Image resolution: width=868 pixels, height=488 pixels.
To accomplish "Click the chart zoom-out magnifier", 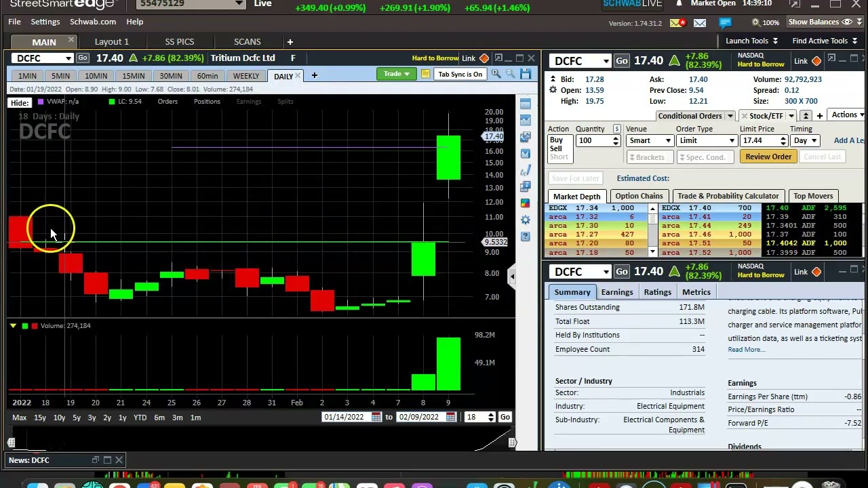I will click(x=510, y=74).
